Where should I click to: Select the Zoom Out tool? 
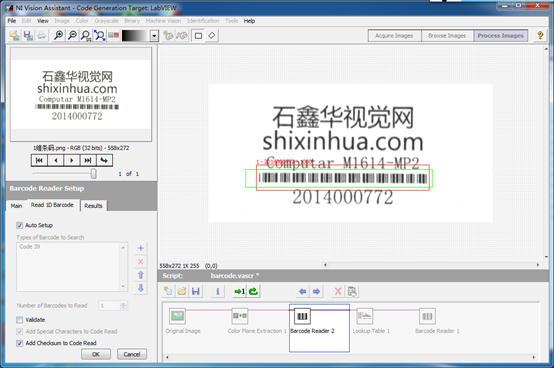(x=72, y=35)
